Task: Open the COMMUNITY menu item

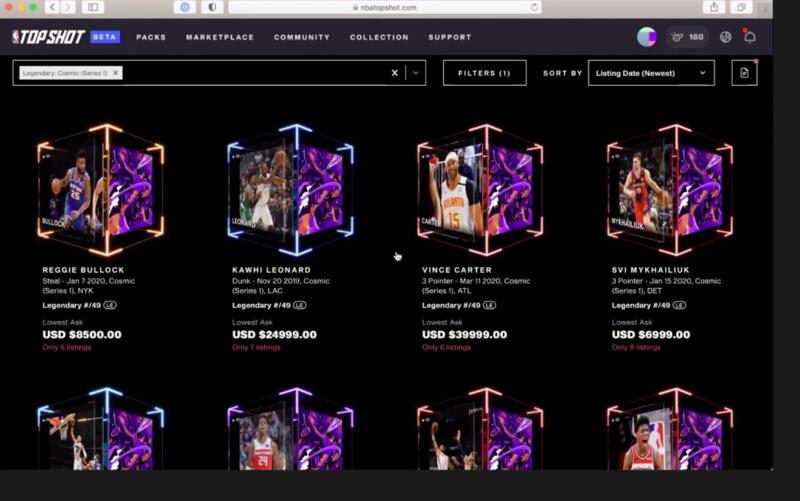Action: tap(302, 37)
